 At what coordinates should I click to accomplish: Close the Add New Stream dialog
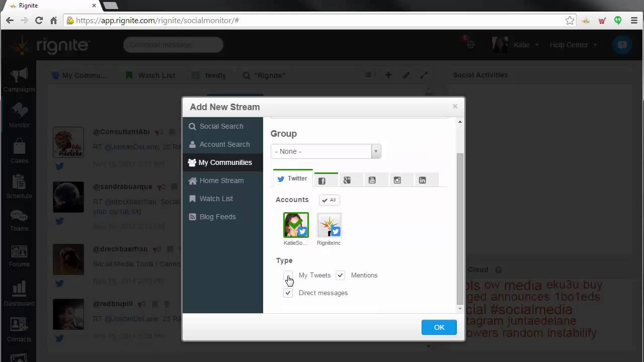click(x=455, y=106)
